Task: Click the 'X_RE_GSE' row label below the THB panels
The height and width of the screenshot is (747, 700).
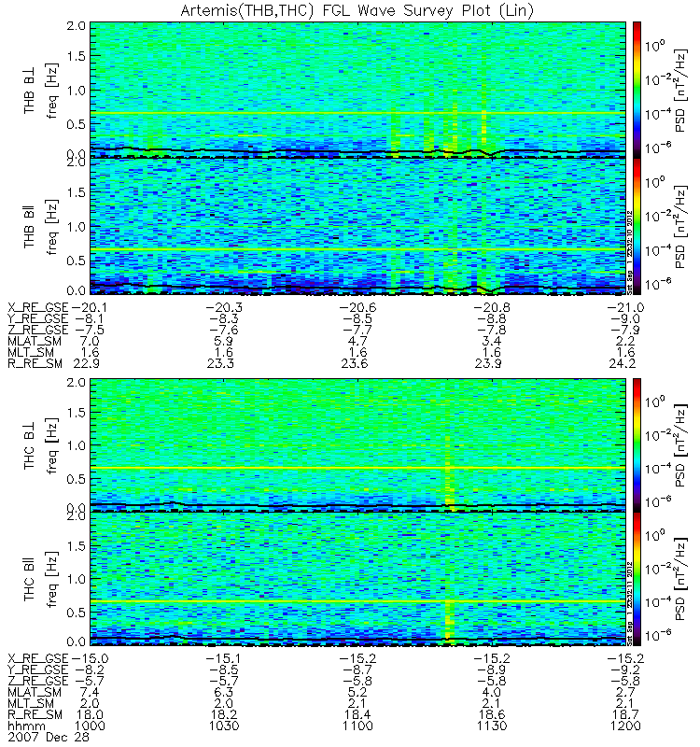Action: tap(37, 308)
